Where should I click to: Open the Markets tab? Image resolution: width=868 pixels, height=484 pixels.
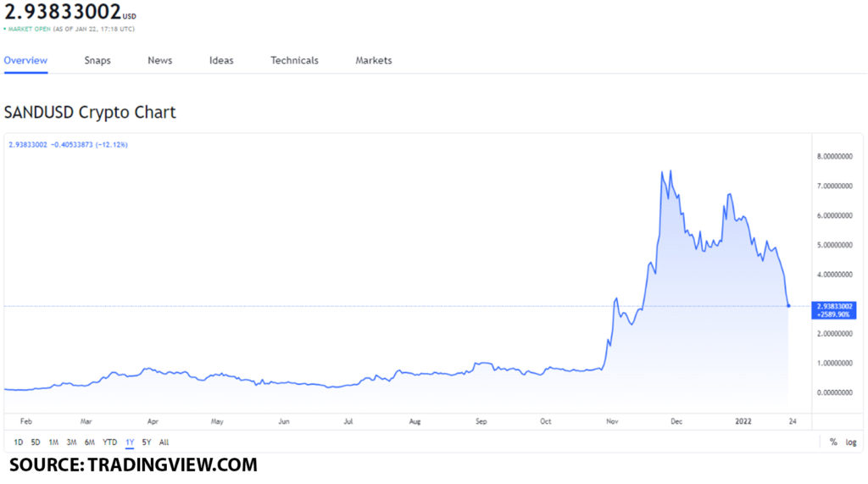pyautogui.click(x=374, y=60)
